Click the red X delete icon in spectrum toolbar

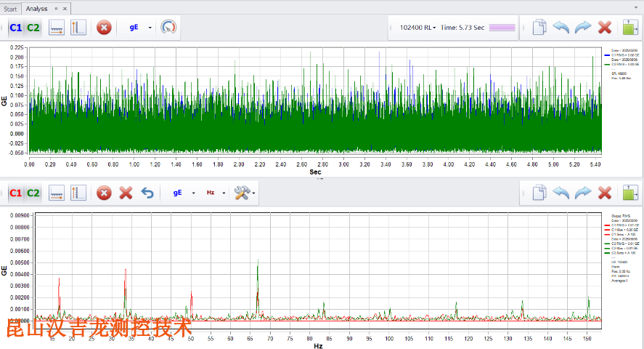coord(126,193)
